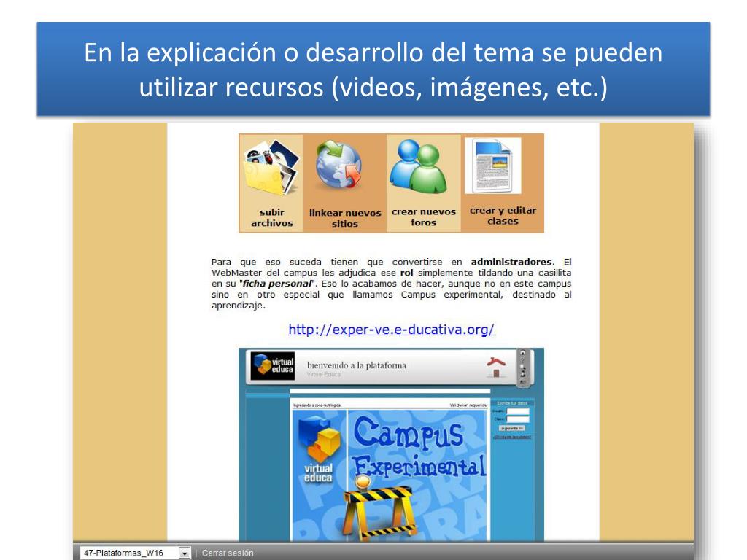Viewport: 747px width, 560px height.
Task: Click the 'crear nuevos foros' label
Action: pos(424,217)
